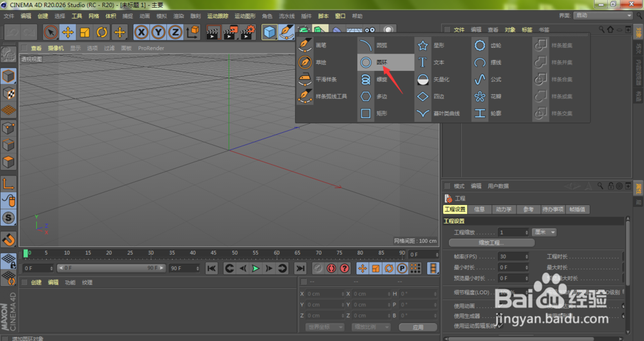This screenshot has width=644, height=341.
Task: Select the 圆环 (circle) spline
Action: coord(386,62)
